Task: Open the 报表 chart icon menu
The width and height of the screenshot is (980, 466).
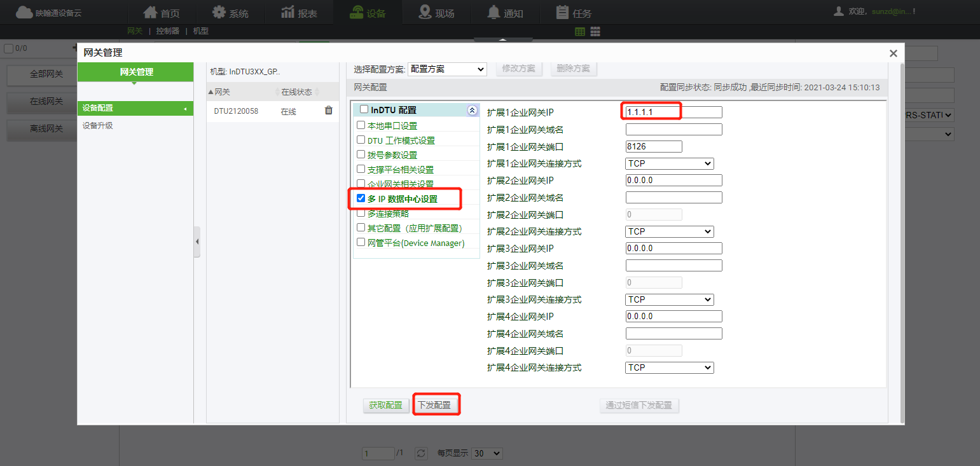Action: coord(299,13)
